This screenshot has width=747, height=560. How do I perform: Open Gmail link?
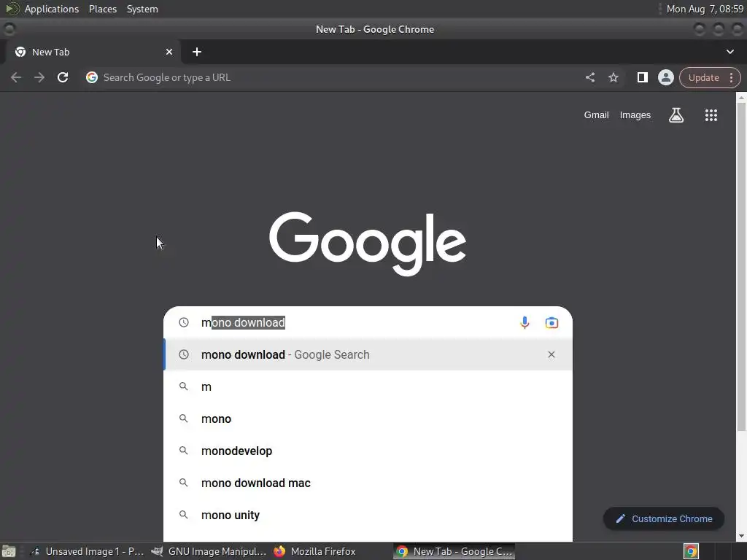[597, 115]
